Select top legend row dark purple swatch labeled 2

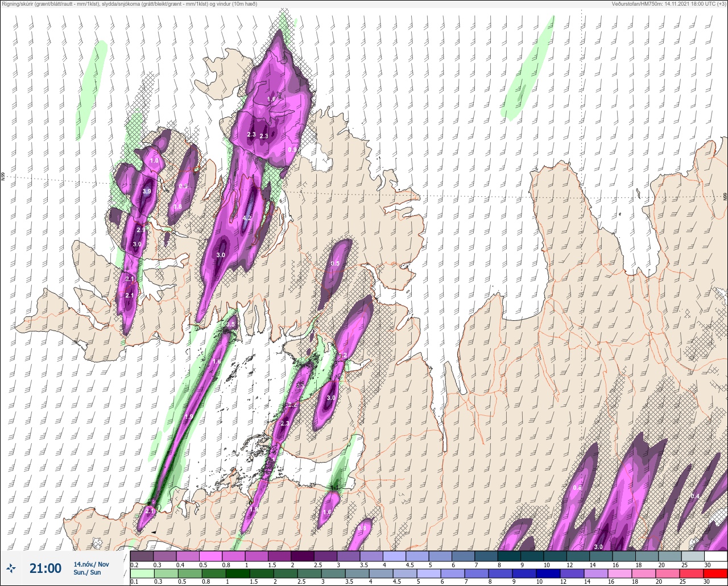coord(303,556)
